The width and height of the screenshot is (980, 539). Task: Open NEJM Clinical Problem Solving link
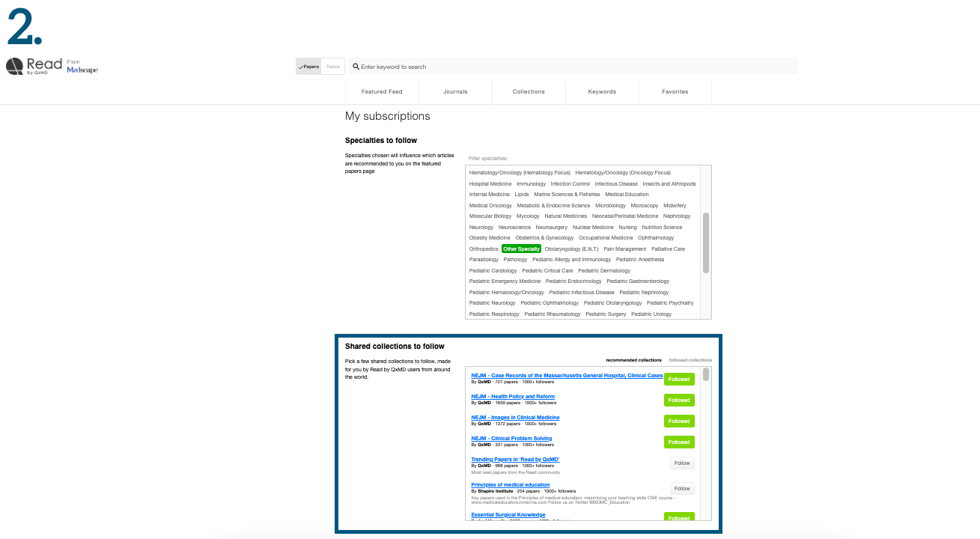tap(511, 439)
